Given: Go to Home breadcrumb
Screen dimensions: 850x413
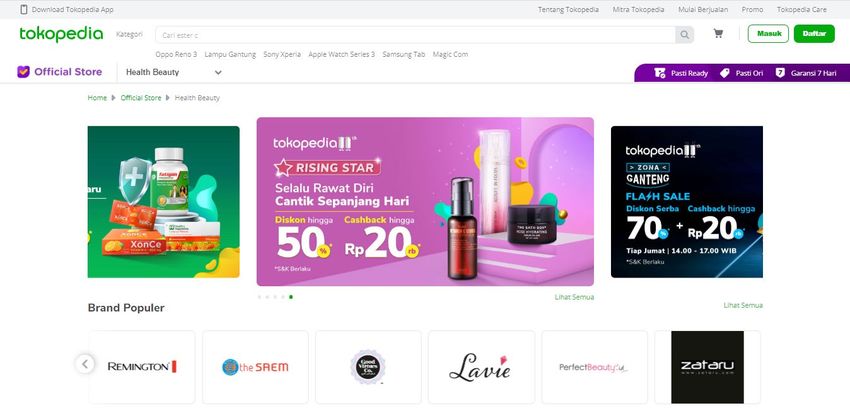Looking at the screenshot, I should tap(97, 98).
